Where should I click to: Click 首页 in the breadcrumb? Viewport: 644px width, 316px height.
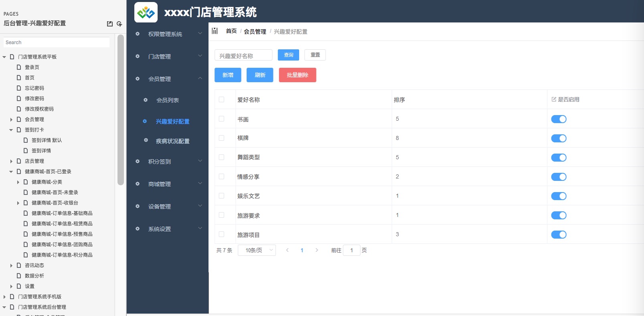click(231, 31)
